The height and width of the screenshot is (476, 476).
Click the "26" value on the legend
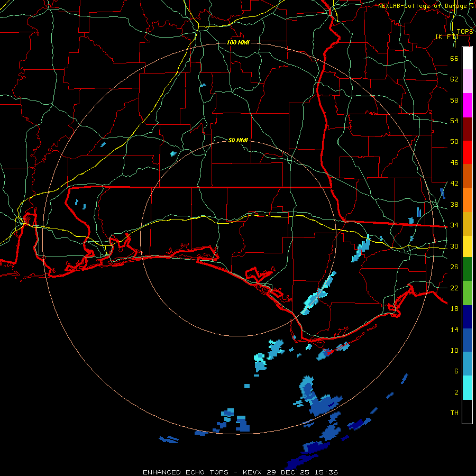point(454,267)
